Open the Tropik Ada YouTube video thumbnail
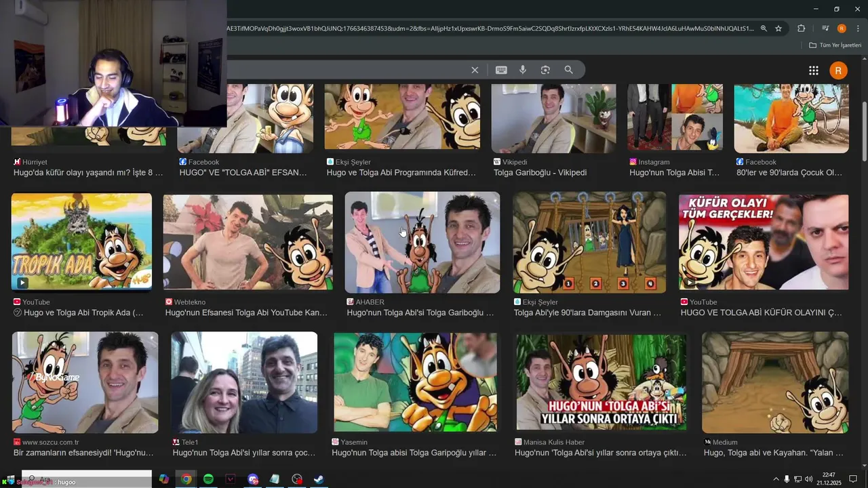This screenshot has width=868, height=488. [81, 242]
